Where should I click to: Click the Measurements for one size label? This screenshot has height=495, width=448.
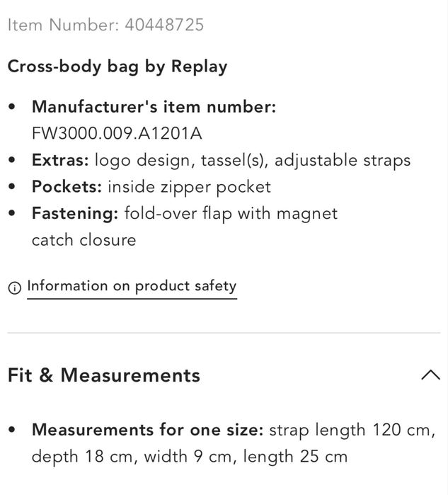tap(148, 430)
